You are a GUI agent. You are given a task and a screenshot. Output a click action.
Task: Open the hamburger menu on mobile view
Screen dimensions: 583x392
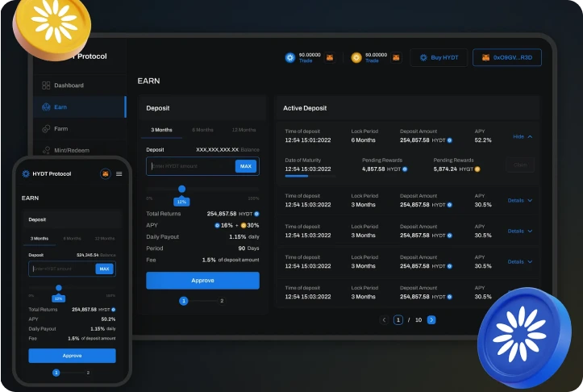click(x=119, y=173)
